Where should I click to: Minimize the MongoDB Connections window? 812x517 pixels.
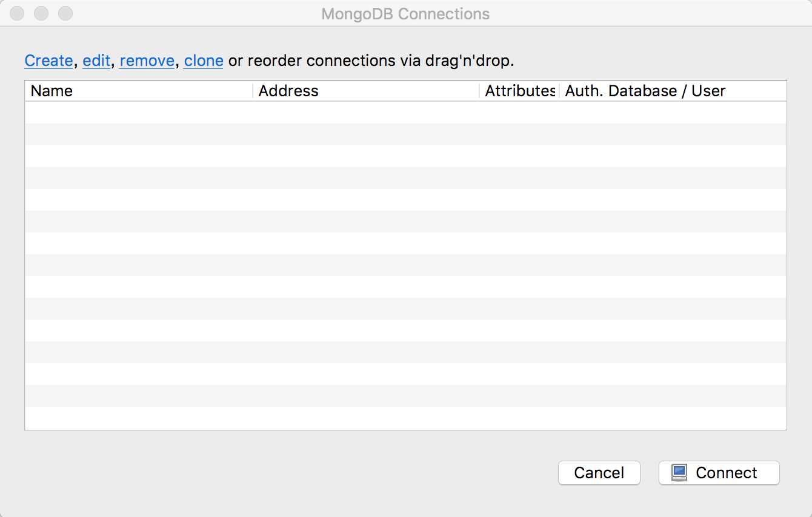pyautogui.click(x=41, y=13)
